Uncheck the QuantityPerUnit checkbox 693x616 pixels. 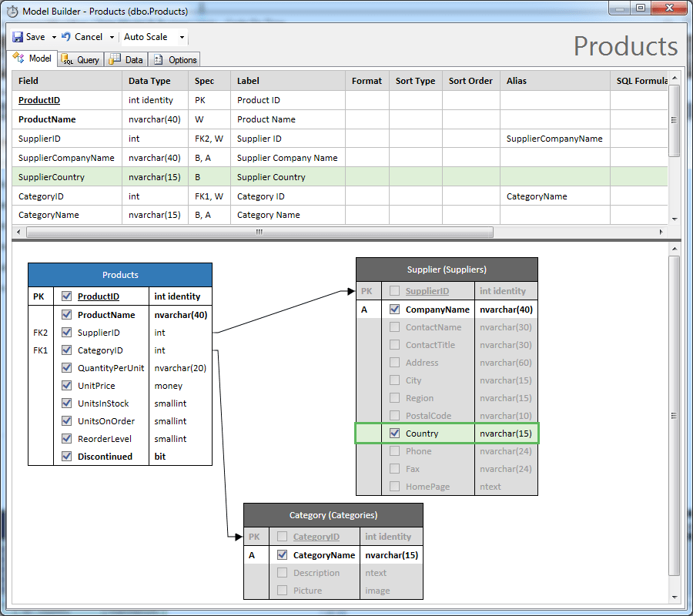click(67, 367)
